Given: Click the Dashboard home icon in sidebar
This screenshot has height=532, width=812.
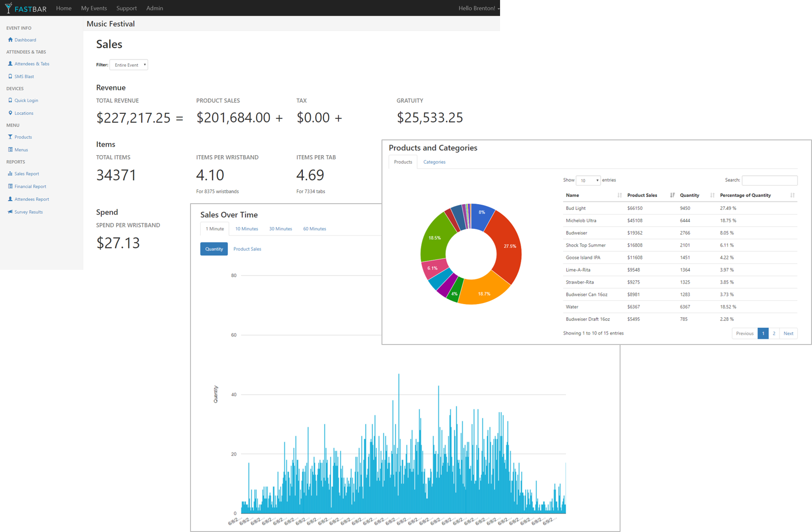Looking at the screenshot, I should 10,39.
